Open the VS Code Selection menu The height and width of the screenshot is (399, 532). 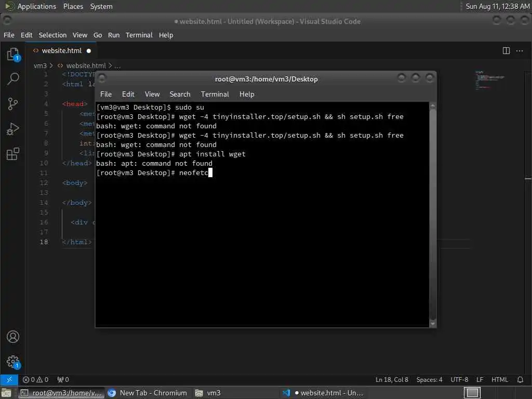[x=52, y=35]
